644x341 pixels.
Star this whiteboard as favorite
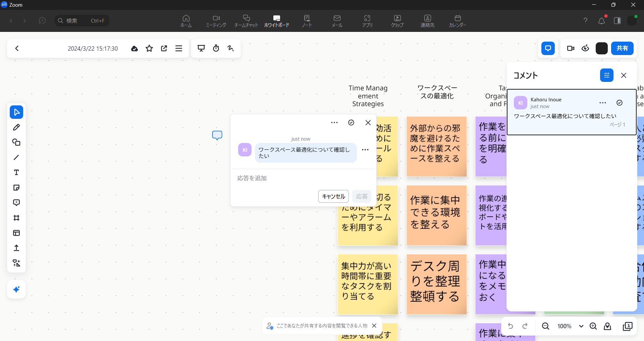[149, 48]
